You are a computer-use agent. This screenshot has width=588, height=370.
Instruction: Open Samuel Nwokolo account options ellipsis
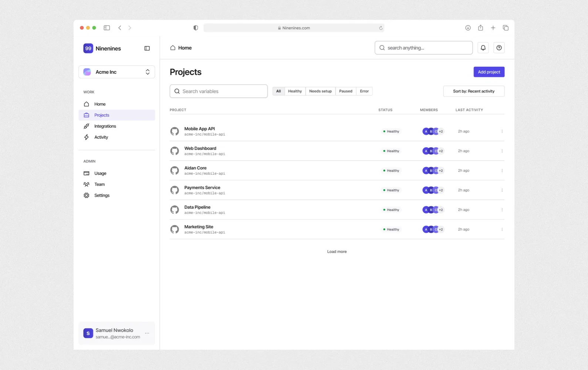pyautogui.click(x=147, y=333)
